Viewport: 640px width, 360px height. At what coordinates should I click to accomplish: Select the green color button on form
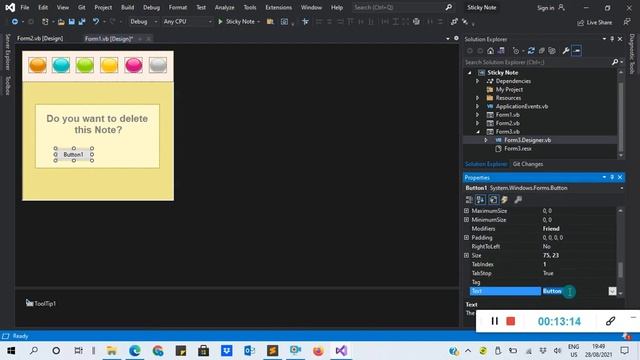[84, 65]
